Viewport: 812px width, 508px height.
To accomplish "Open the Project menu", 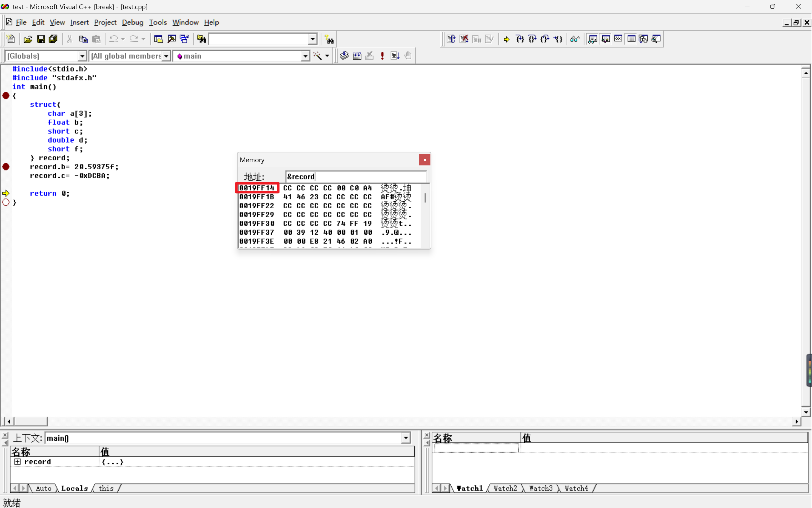I will click(105, 22).
